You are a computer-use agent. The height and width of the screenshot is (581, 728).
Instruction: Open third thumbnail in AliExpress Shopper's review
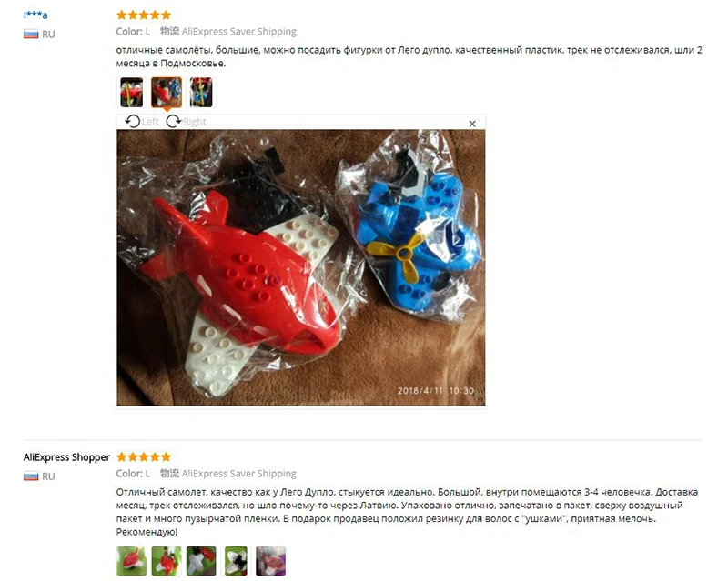coord(201,561)
